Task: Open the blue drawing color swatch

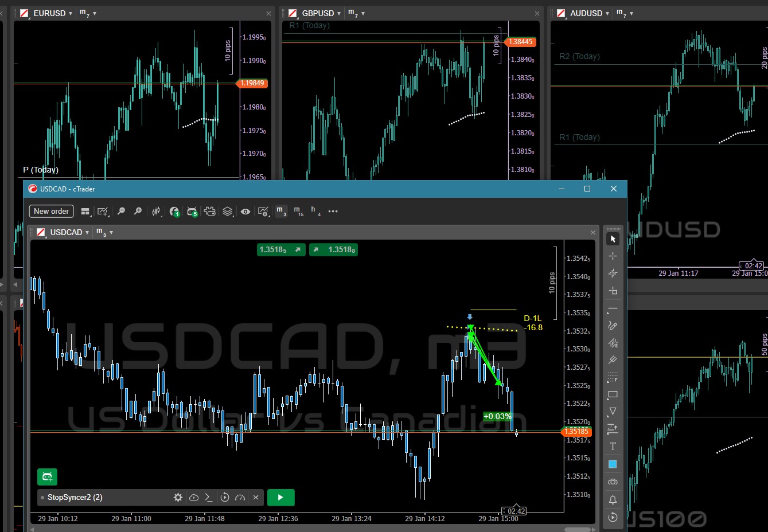Action: [x=613, y=464]
